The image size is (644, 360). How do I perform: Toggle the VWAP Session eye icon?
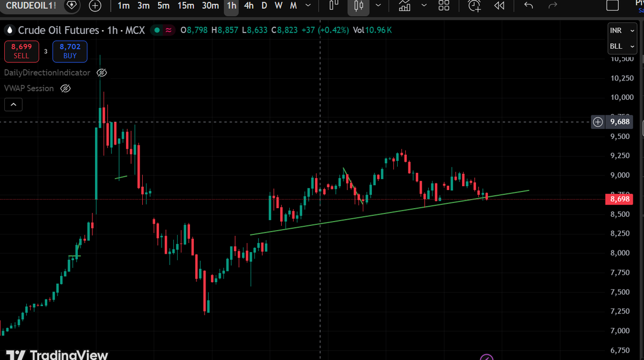(x=65, y=89)
